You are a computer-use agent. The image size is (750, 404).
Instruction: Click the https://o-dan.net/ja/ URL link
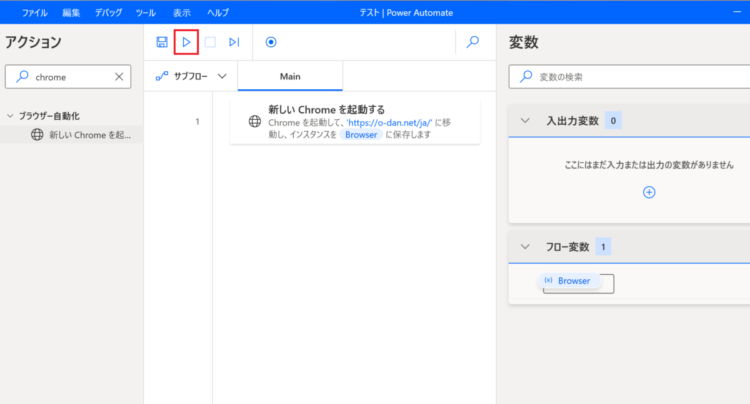389,122
